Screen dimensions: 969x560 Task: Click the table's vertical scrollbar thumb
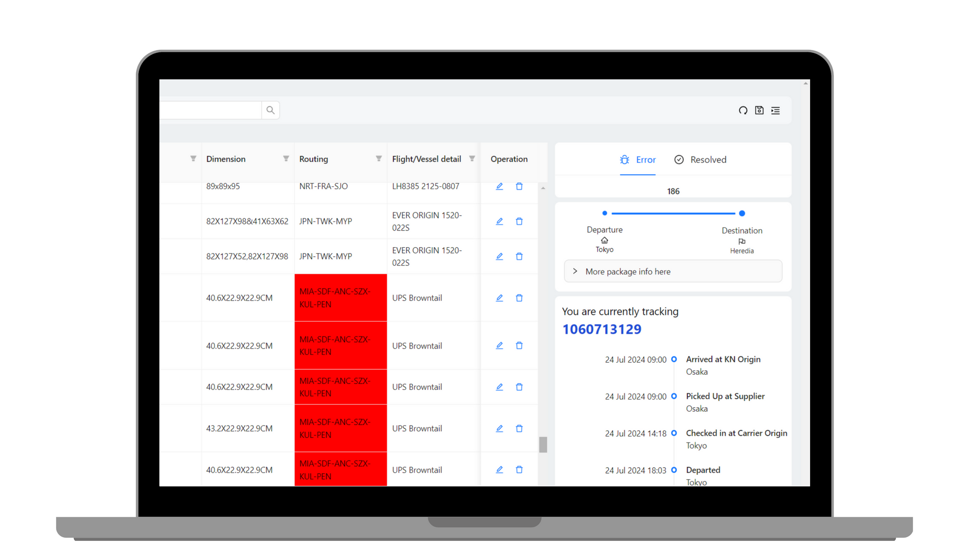coord(543,444)
